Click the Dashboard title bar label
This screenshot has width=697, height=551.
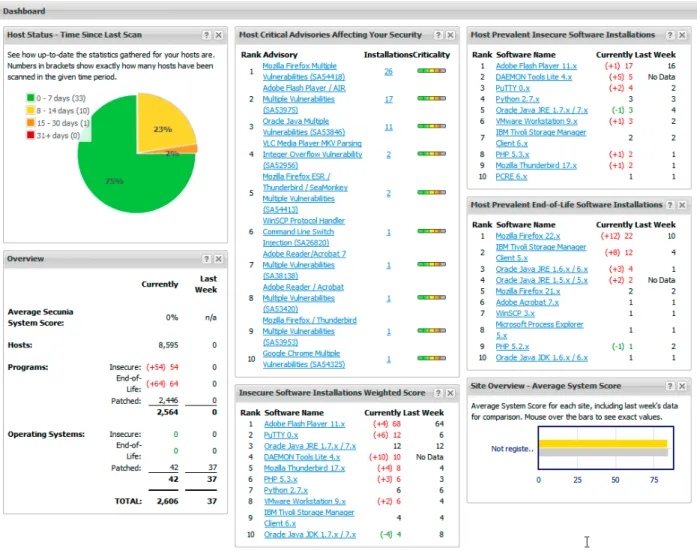point(24,11)
